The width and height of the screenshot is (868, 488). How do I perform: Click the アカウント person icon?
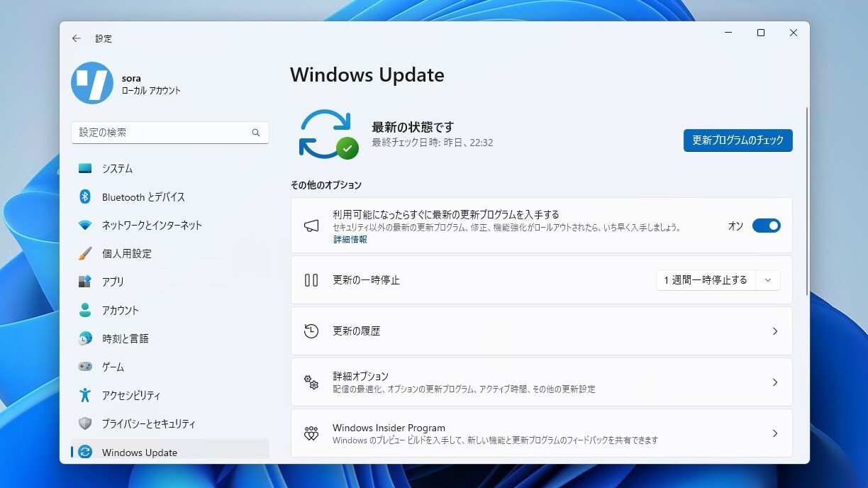(x=85, y=311)
